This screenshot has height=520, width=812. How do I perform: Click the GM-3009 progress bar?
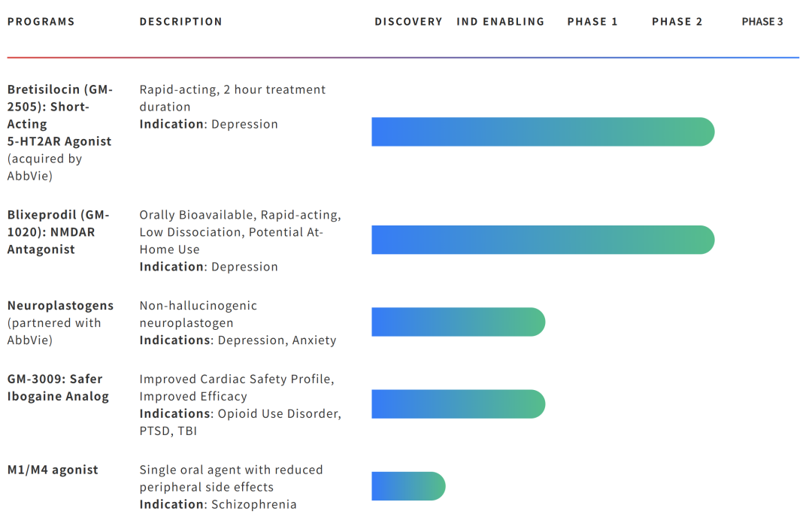coord(458,404)
